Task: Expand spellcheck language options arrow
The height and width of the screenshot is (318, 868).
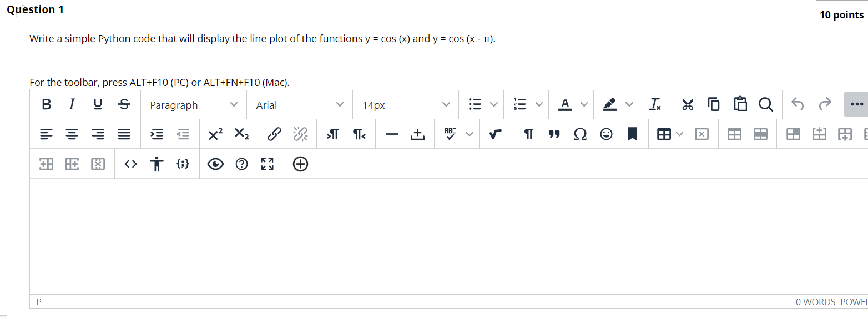Action: (x=470, y=134)
